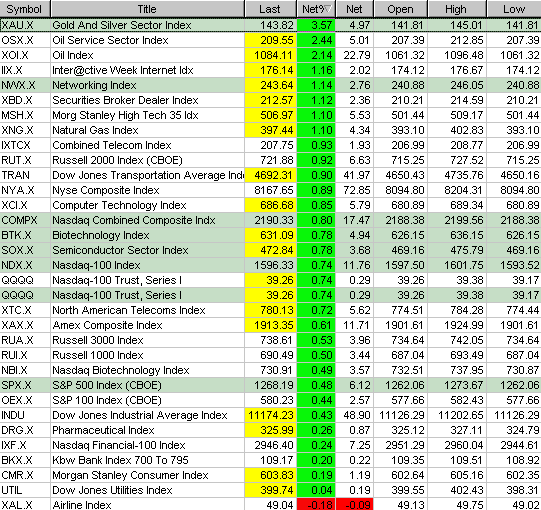This screenshot has height=510, width=541.
Task: Click the High column header
Action: pos(456,9)
